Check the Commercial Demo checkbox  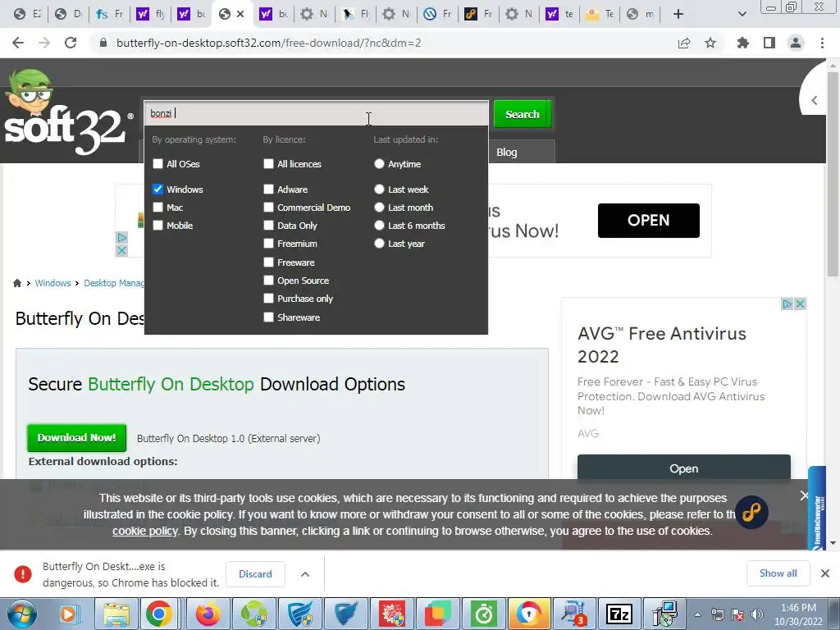coord(269,208)
